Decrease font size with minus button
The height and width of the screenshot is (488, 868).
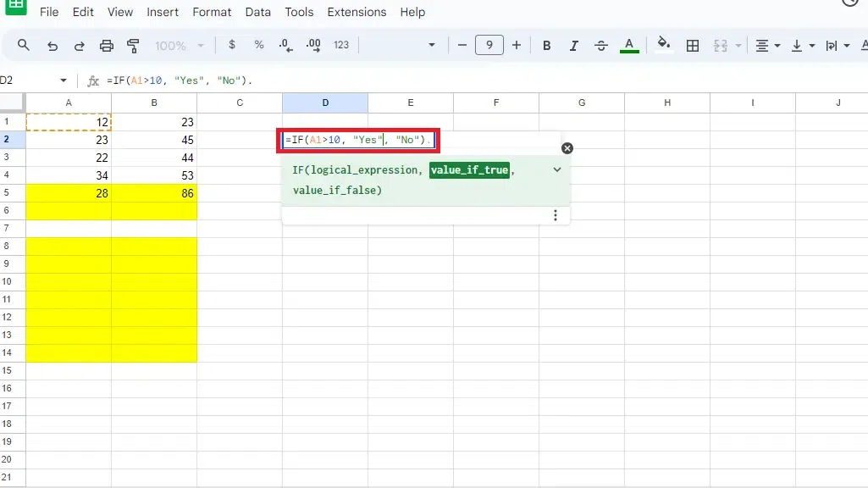coord(462,45)
